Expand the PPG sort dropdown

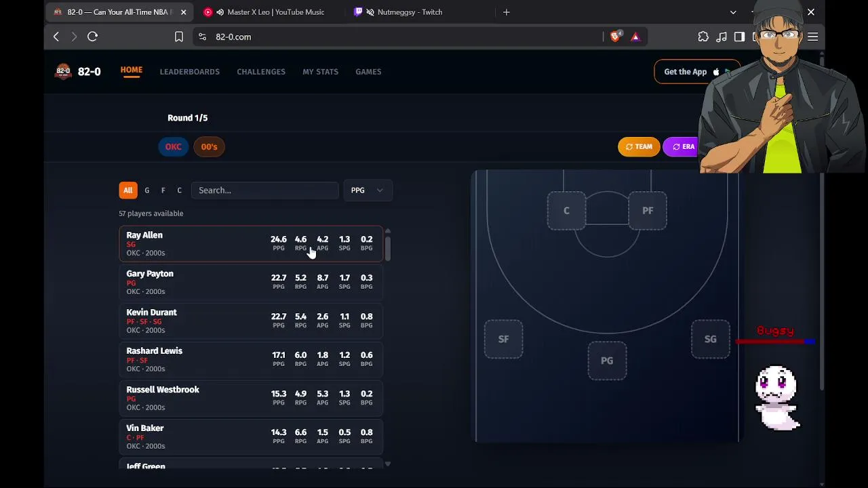click(x=368, y=190)
